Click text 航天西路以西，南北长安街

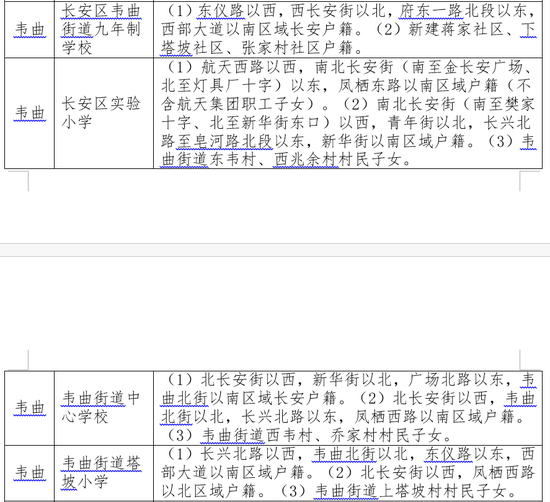tap(297, 67)
